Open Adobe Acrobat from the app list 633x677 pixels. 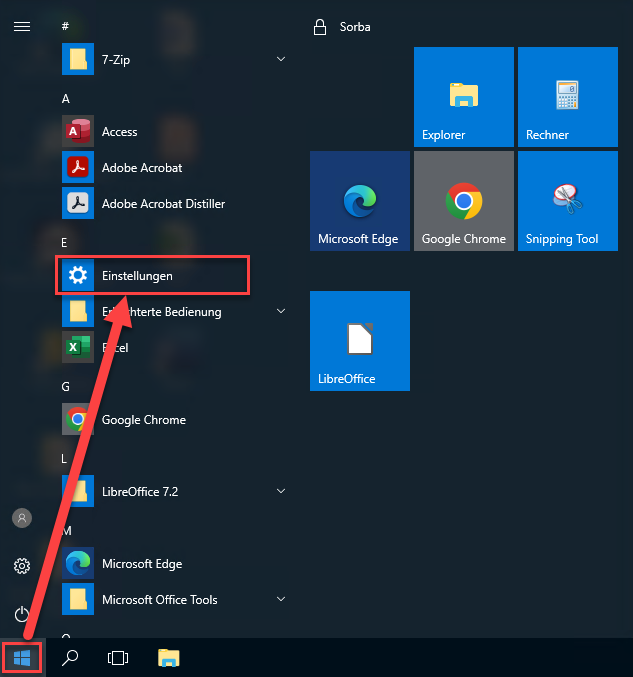pos(142,168)
